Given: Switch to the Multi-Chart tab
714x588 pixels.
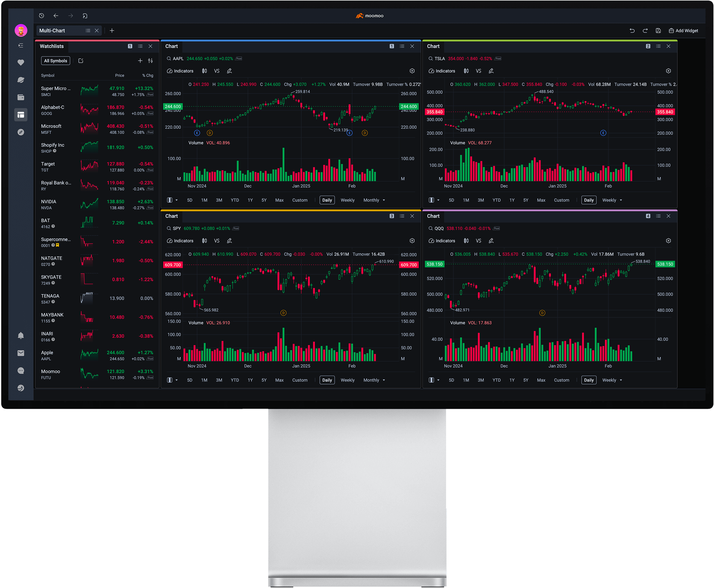Looking at the screenshot, I should (x=52, y=31).
